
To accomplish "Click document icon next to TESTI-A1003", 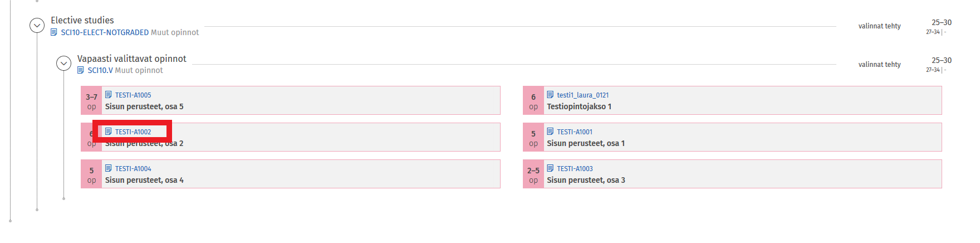I will click(550, 168).
